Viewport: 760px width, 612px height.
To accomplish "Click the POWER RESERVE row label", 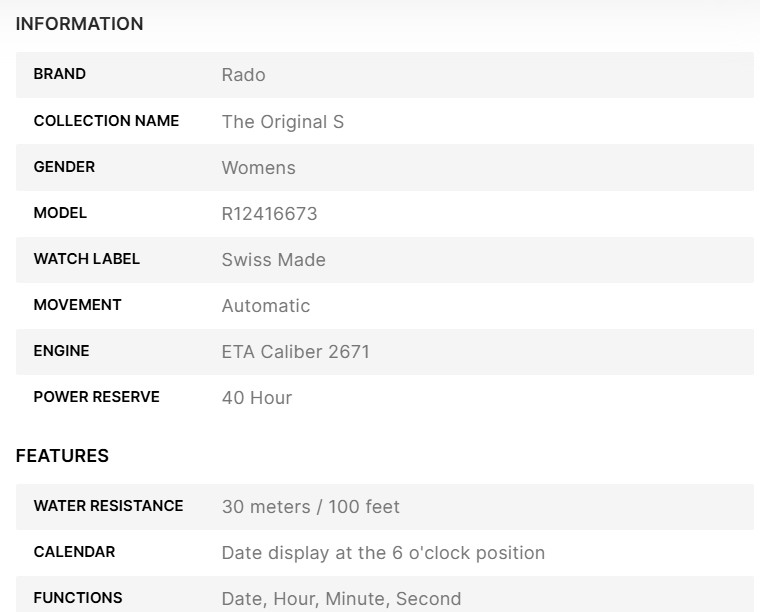I will pyautogui.click(x=96, y=397).
